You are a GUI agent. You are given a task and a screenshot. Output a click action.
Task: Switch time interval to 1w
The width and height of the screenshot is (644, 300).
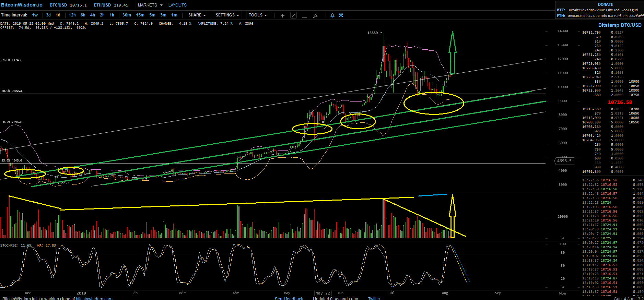[35, 15]
